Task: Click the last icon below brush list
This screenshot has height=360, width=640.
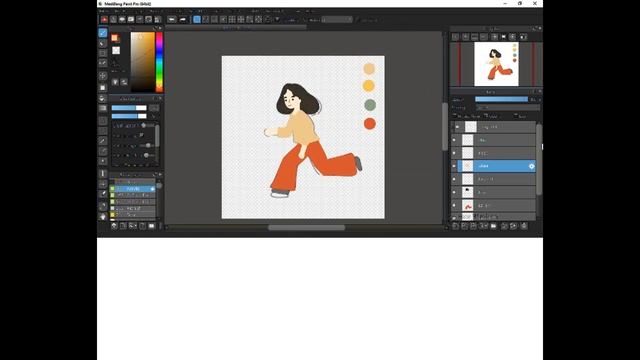Action: pos(151,226)
